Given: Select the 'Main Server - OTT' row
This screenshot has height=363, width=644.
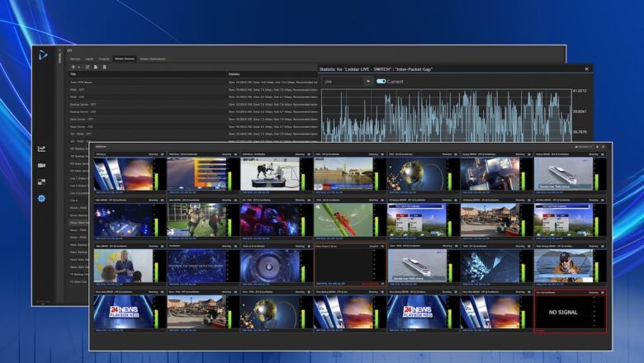Looking at the screenshot, I should (x=193, y=119).
